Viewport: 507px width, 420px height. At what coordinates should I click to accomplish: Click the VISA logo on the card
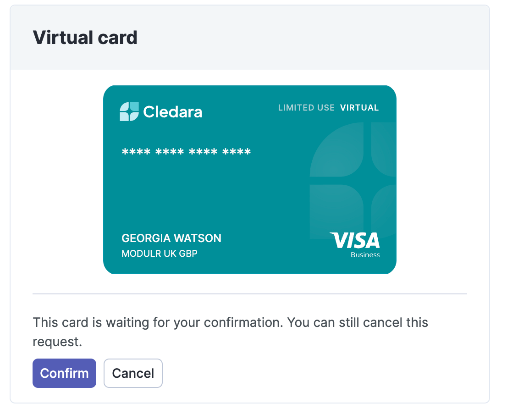coord(355,240)
